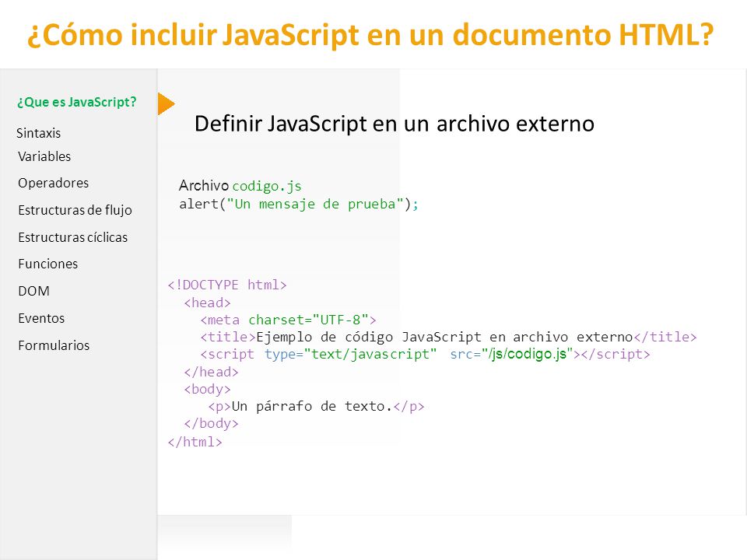The image size is (747, 560).
Task: Open Formularios in the sidebar
Action: (x=54, y=345)
